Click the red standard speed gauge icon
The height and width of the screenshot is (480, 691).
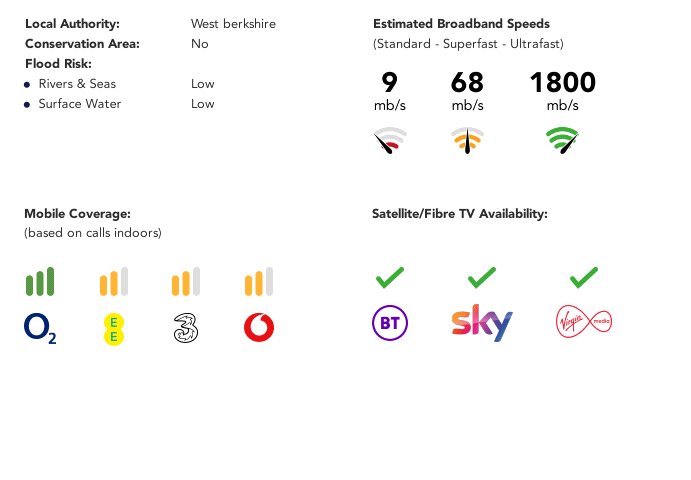coord(390,140)
